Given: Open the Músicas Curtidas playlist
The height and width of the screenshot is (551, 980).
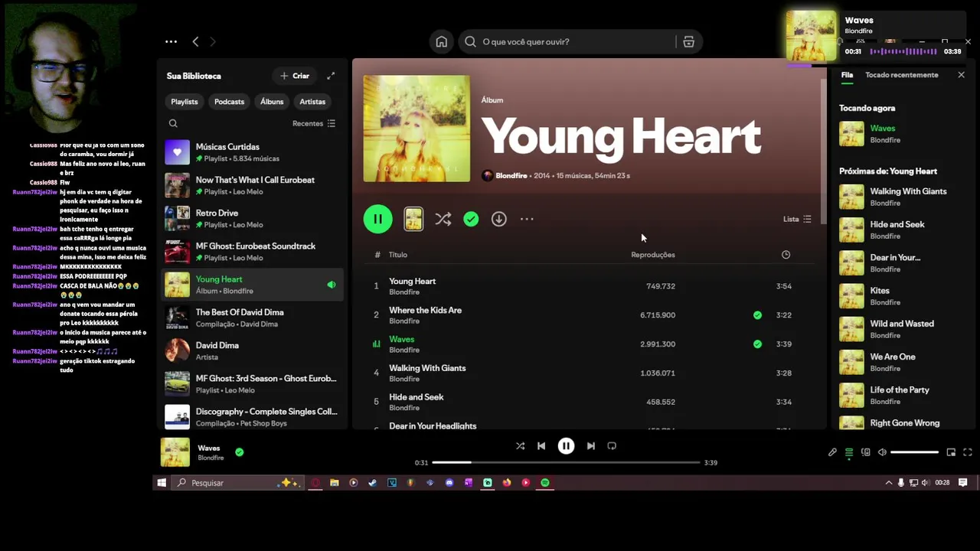Looking at the screenshot, I should 253,152.
